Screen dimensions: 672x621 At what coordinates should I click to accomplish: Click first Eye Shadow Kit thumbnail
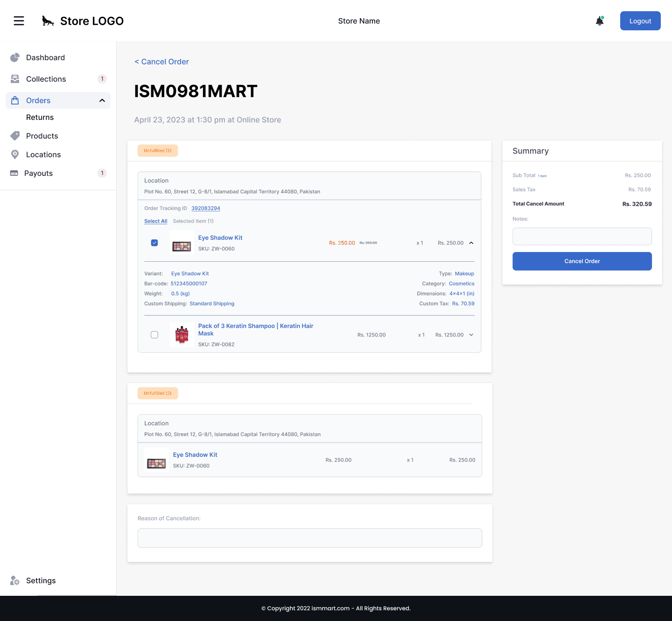tap(182, 243)
